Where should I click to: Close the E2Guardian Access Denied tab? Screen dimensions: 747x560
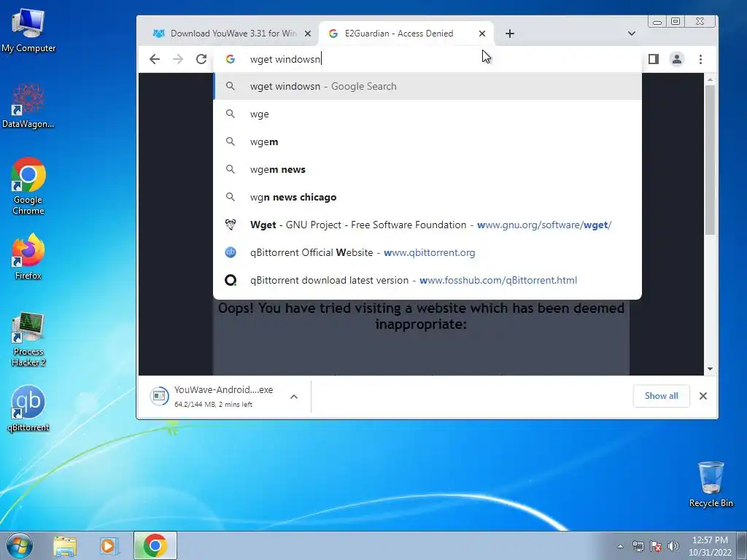[482, 34]
